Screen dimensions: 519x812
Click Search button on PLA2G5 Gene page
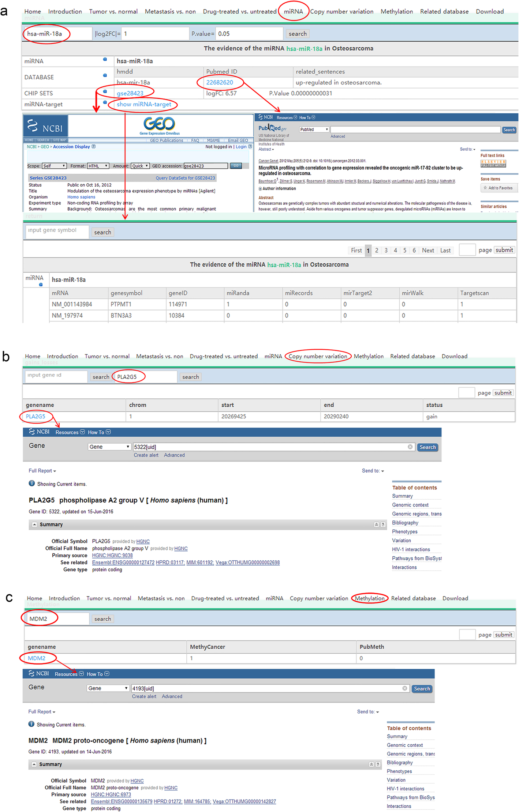coord(427,447)
